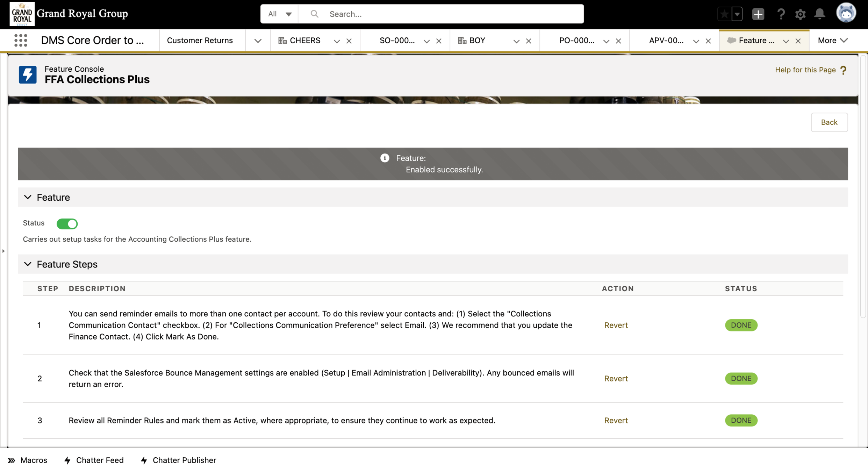Open the user avatar profile menu
The image size is (868, 472).
tap(846, 13)
